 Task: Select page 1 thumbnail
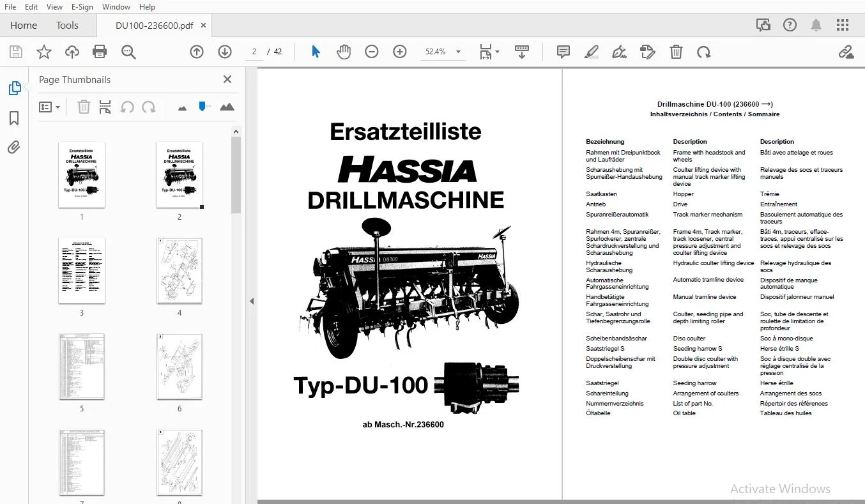click(82, 175)
